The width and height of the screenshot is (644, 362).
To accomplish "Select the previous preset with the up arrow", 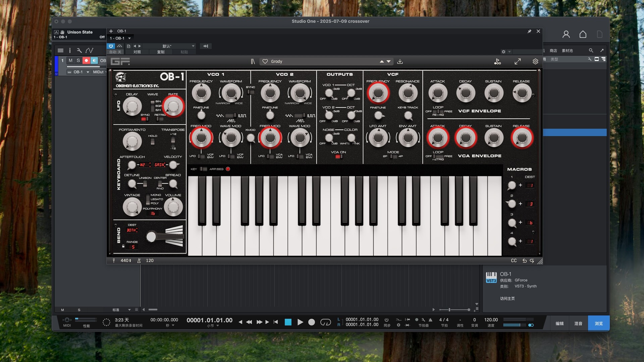I will pos(382,61).
